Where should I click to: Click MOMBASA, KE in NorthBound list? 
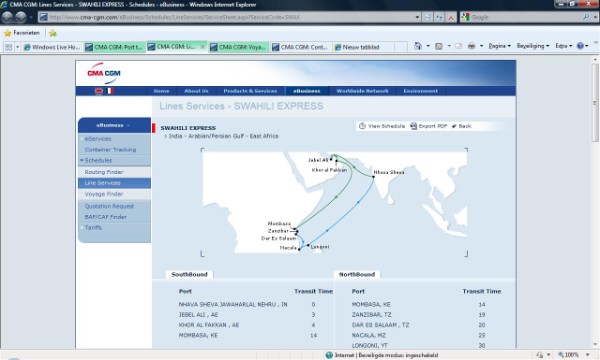click(371, 305)
